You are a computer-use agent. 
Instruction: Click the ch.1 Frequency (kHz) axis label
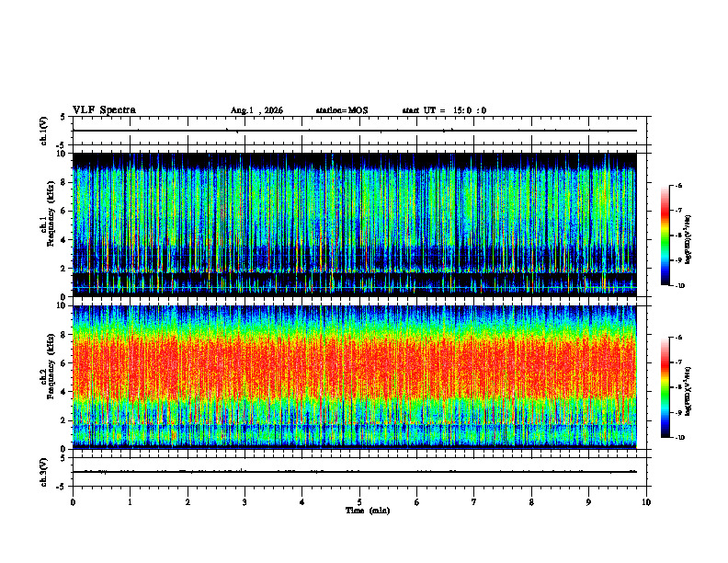47,224
